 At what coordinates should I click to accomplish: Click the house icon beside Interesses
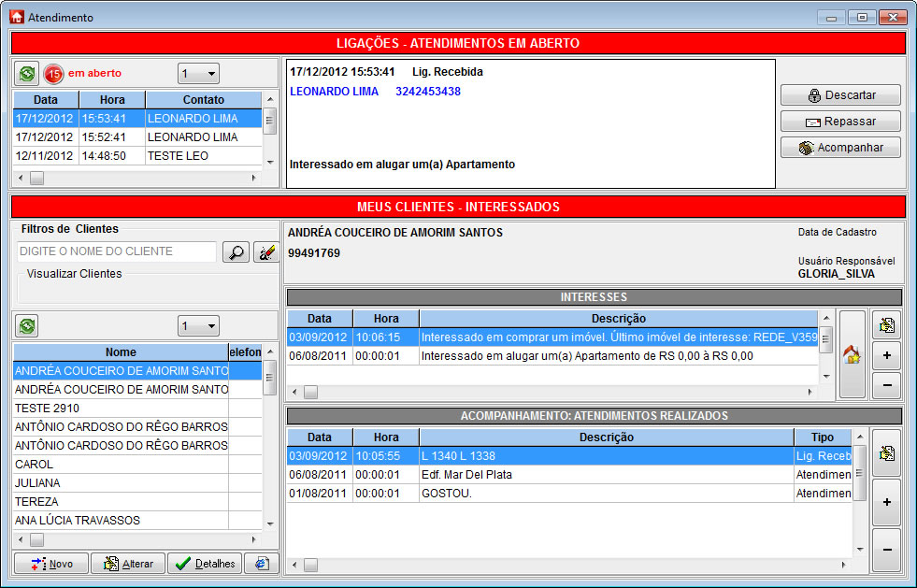pos(852,355)
